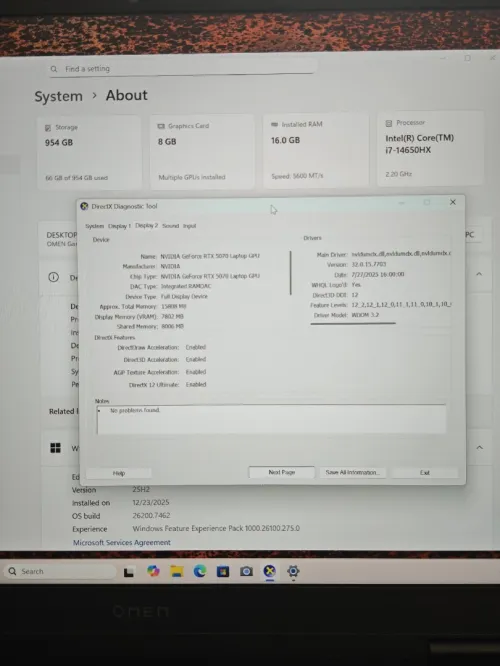Open File Explorer folder icon
Screen dimensions: 500x666
[x=177, y=571]
